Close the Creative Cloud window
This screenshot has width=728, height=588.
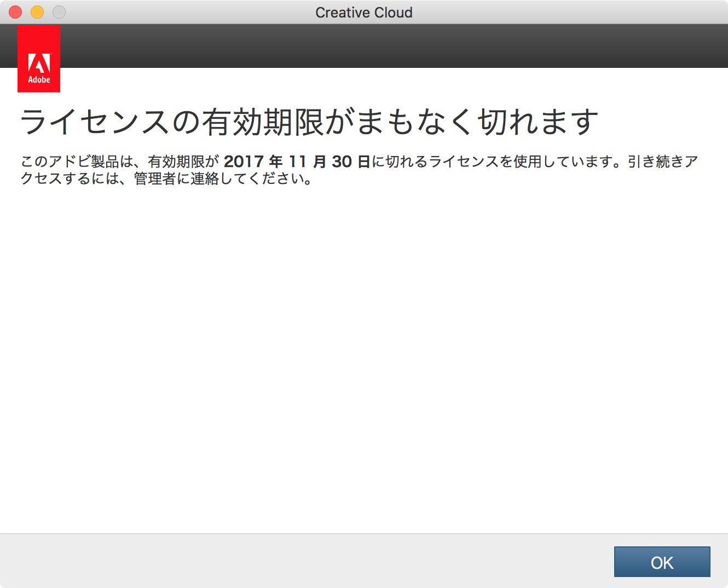(15, 12)
